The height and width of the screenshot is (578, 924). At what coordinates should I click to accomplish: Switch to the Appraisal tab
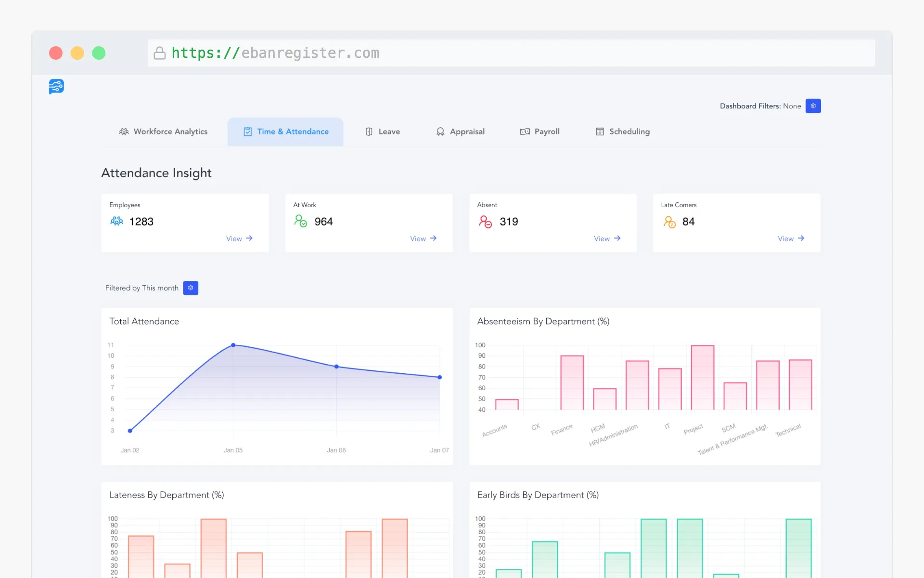[460, 131]
